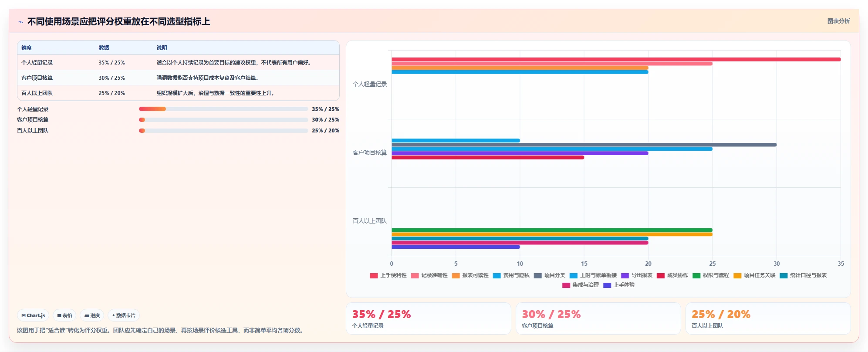Click description starting 适合以个人持续记录
This screenshot has width=868, height=352.
(x=234, y=63)
